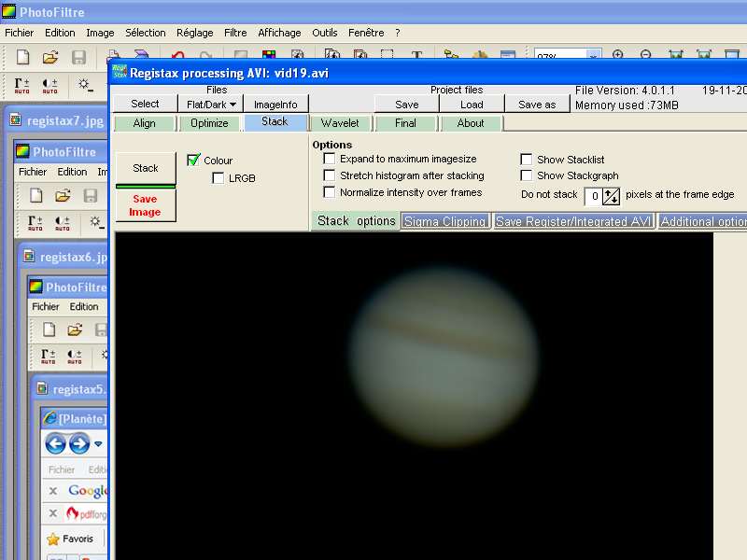Close the pdfforge toolbar with its X
The width and height of the screenshot is (747, 560).
pyautogui.click(x=53, y=512)
